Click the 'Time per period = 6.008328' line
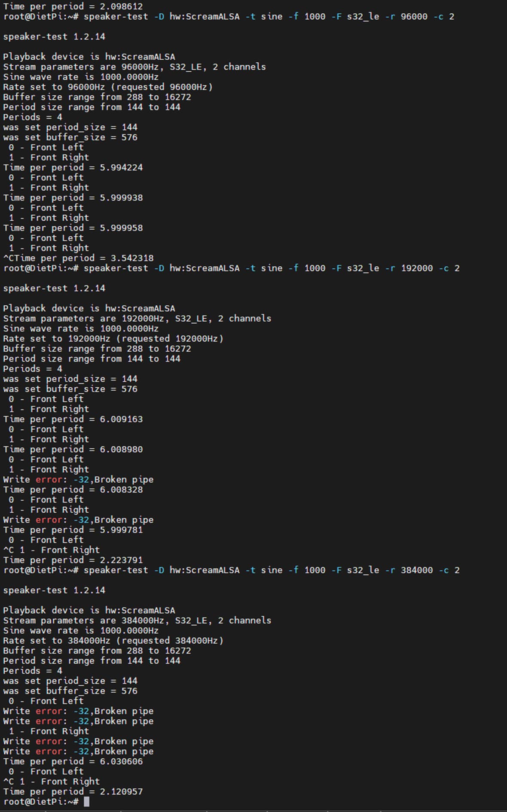507x812 pixels. coord(73,490)
